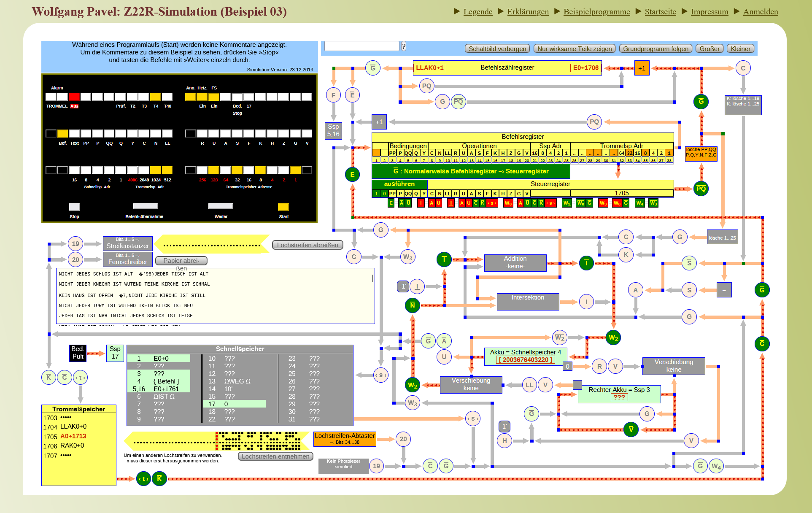Click the gray +1 box beside Ssp 5,16

379,122
